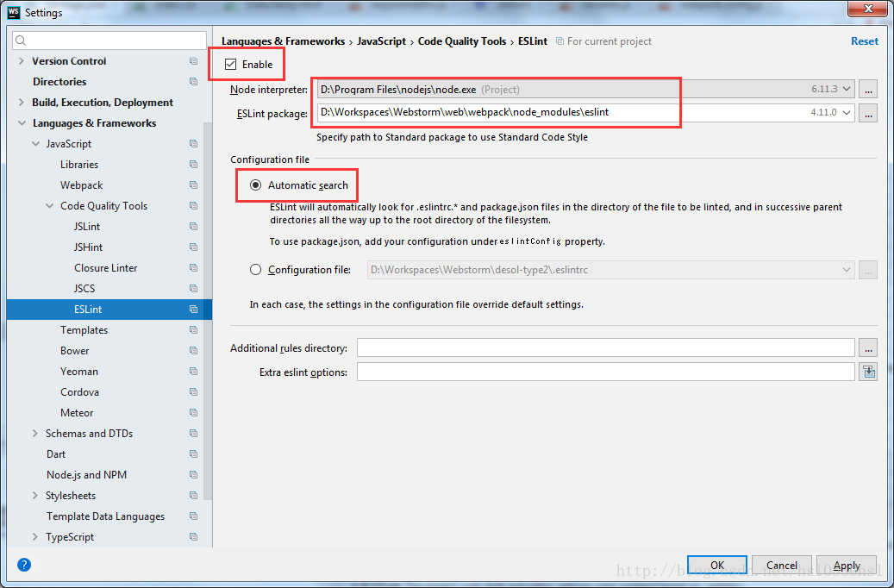Click project-level icon beside Libraries
Viewport: 894px width, 588px height.
(x=193, y=165)
